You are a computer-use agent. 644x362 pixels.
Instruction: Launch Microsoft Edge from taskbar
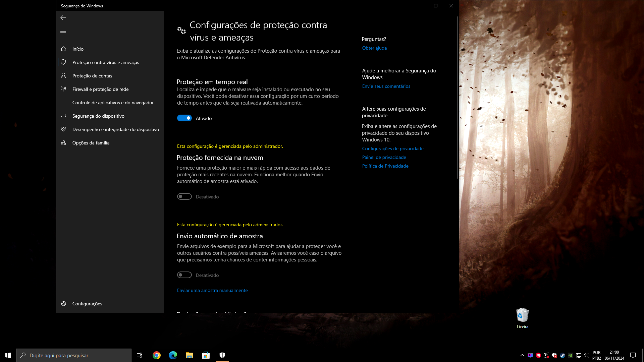point(173,355)
